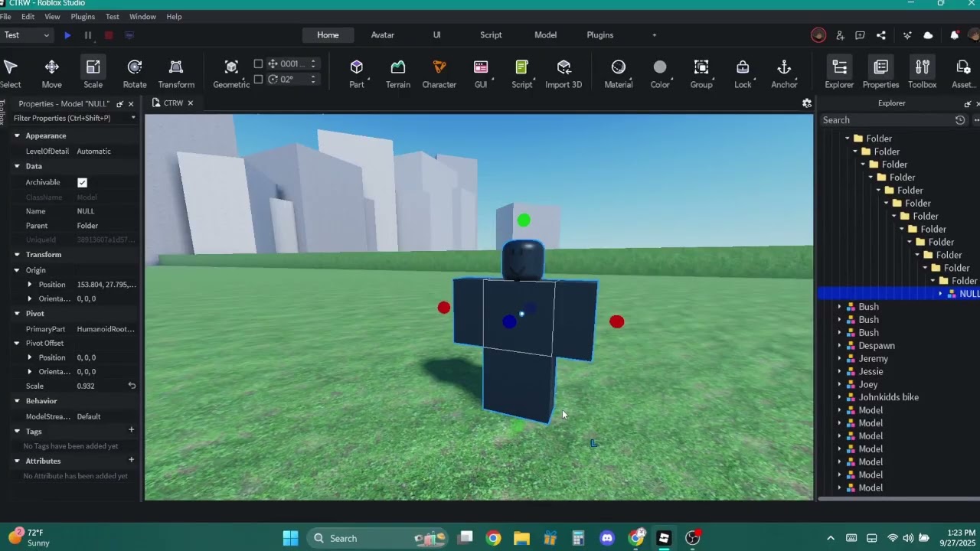Open the collaborator invite icon
This screenshot has width=980, height=551.
coord(840,35)
